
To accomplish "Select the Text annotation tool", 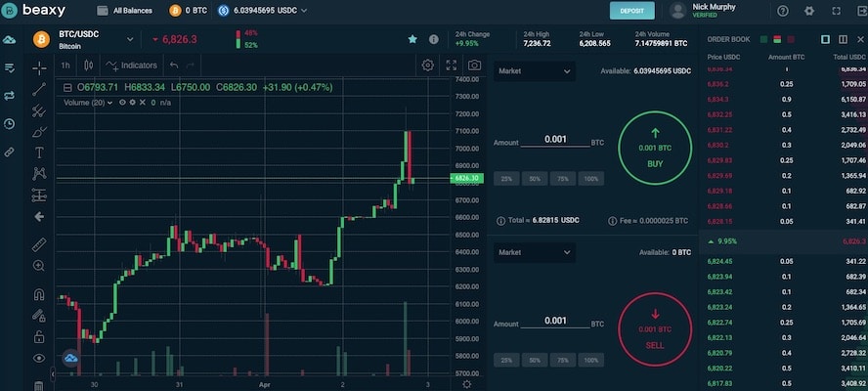I will [x=39, y=152].
